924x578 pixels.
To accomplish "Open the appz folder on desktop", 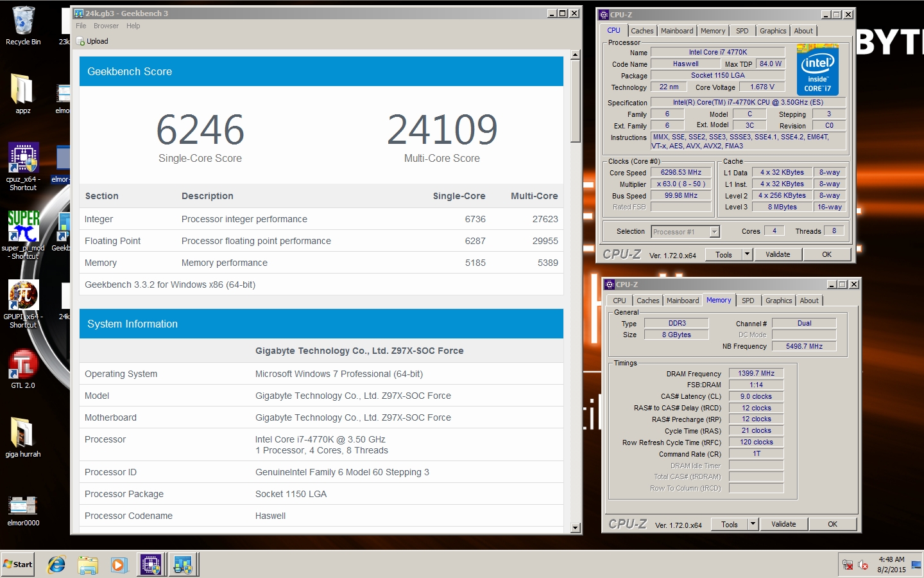I will pos(22,94).
